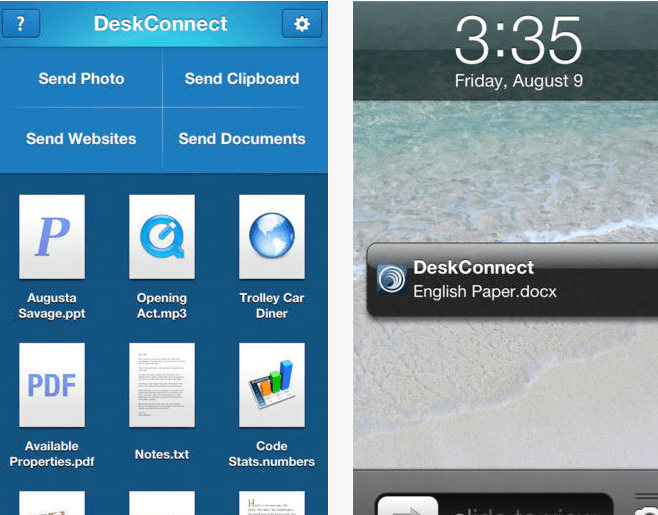Tap the DeskConnect swirl icon in the notification
Screen dimensions: 658x515
tap(392, 279)
